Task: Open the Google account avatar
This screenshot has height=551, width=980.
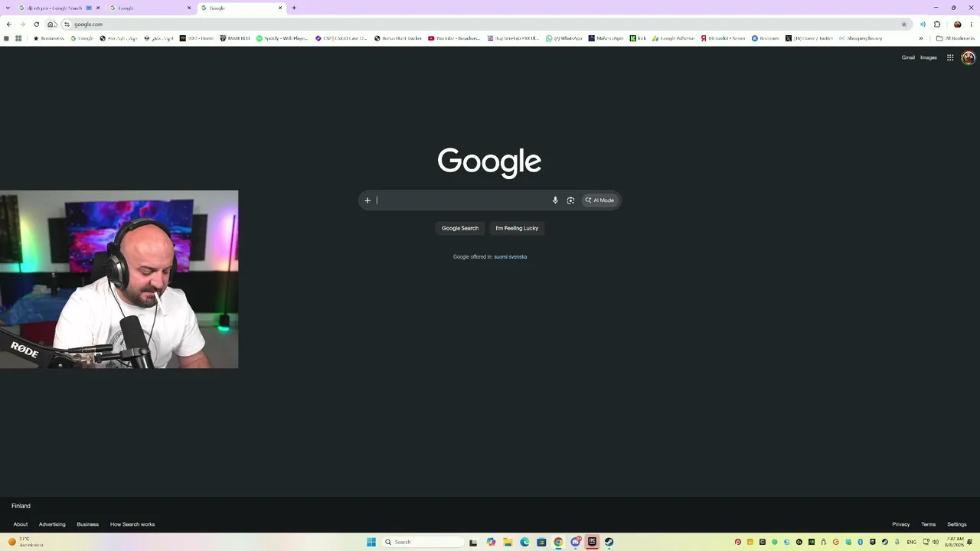Action: pos(969,57)
